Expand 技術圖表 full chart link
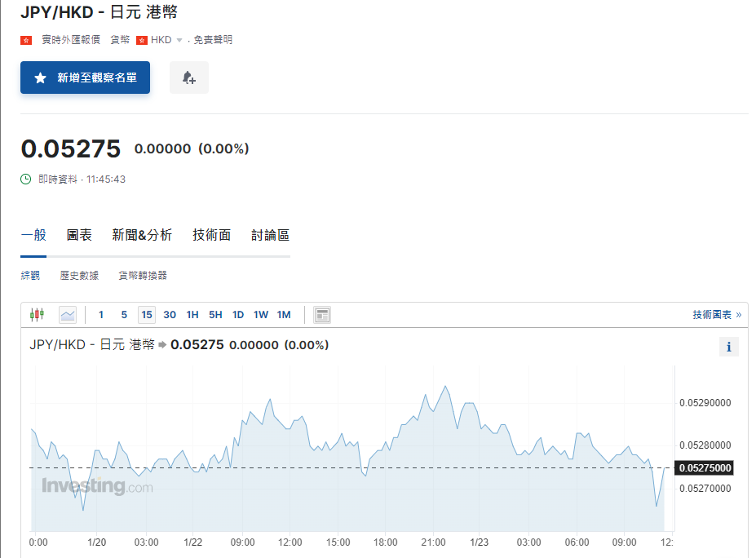This screenshot has height=558, width=756. click(717, 315)
